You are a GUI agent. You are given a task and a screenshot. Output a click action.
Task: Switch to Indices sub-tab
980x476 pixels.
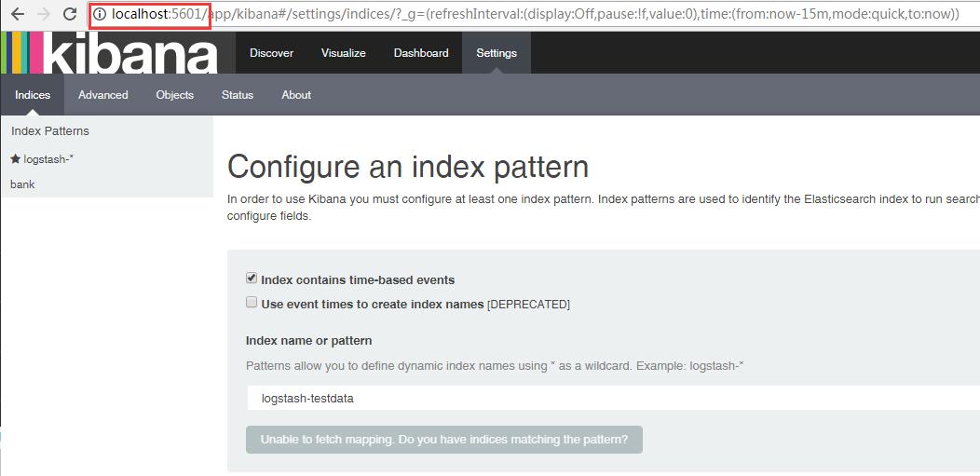click(33, 95)
